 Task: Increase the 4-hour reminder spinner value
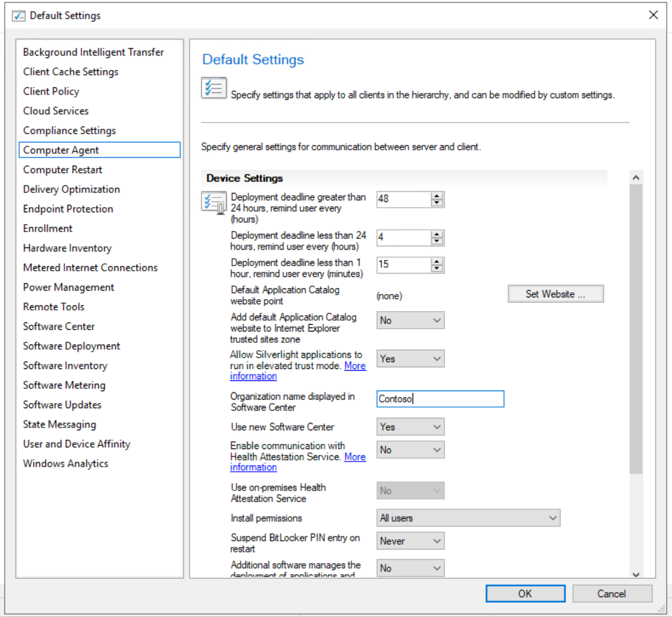[437, 234]
